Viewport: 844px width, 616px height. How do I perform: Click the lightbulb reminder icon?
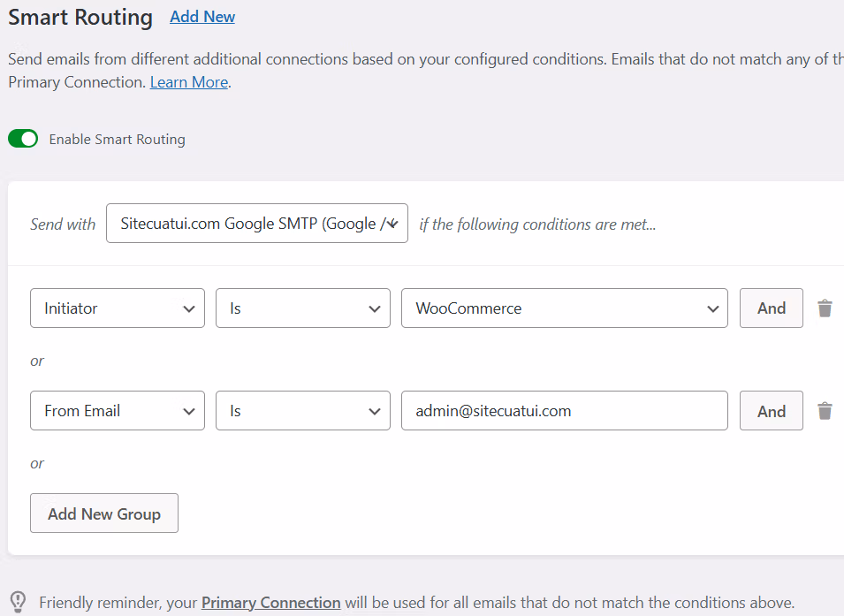coord(18,603)
